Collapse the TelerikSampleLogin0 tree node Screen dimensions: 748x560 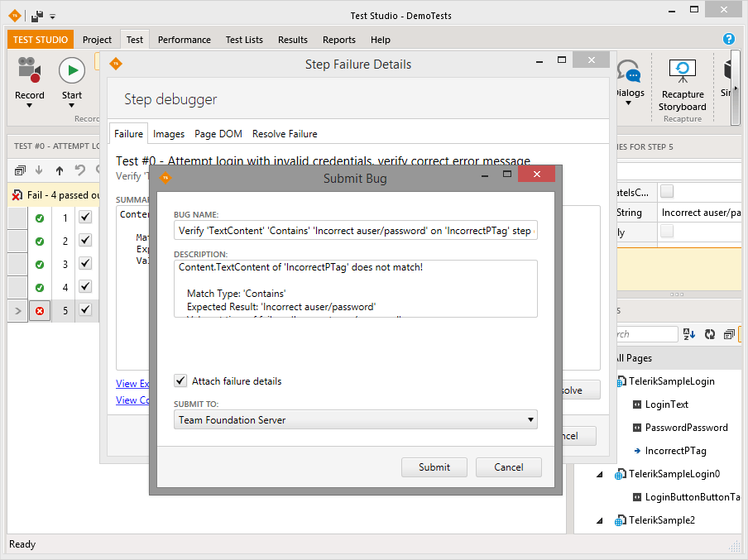coord(600,475)
